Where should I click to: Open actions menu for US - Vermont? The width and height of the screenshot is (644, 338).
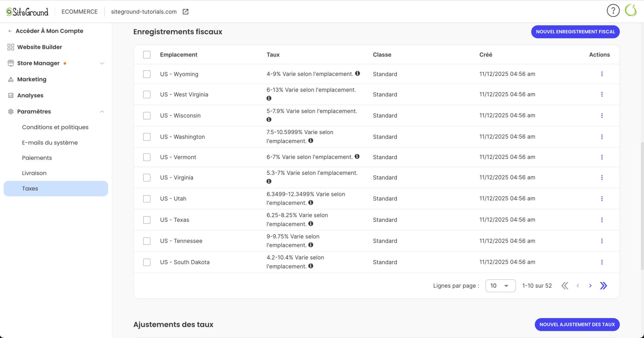pos(602,157)
